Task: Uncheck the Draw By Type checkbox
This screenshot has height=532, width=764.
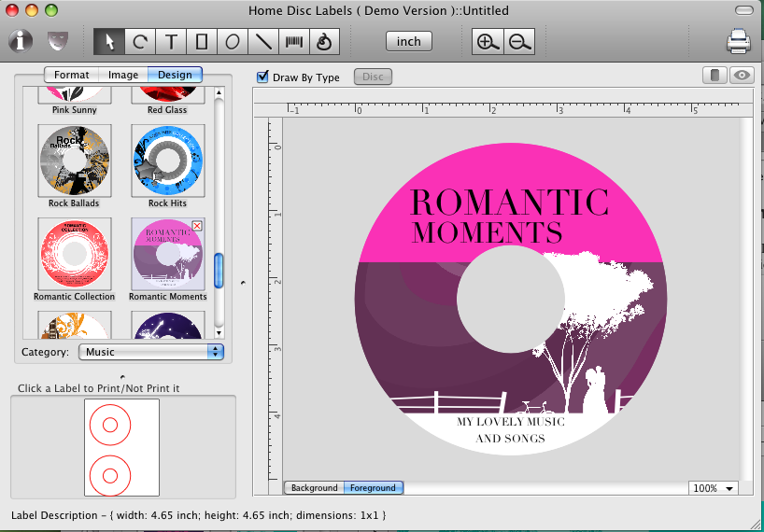Action: click(x=263, y=77)
